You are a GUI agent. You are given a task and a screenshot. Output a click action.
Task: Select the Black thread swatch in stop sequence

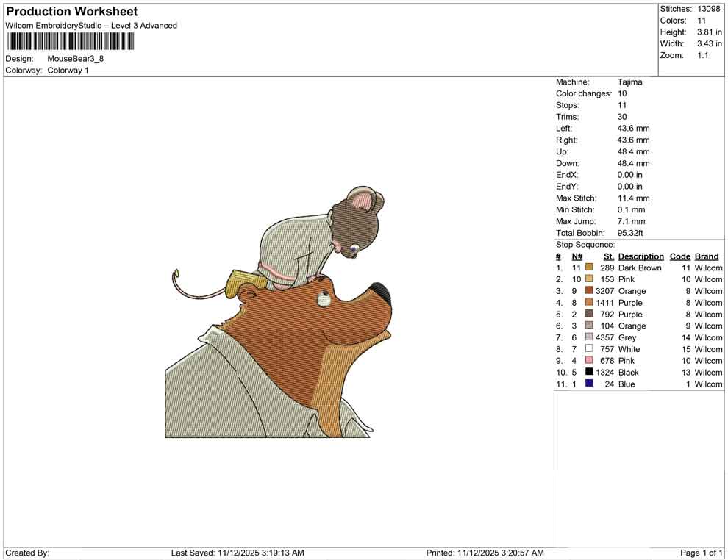click(589, 373)
